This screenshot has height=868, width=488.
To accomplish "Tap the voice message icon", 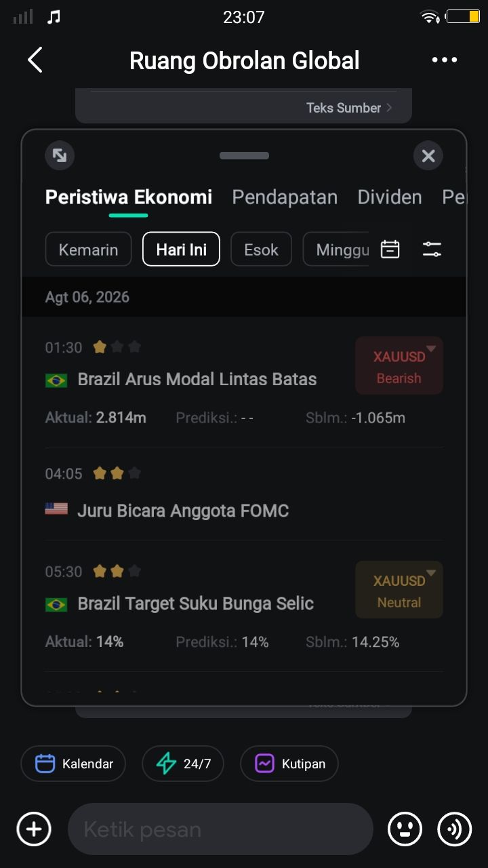I will [x=454, y=829].
